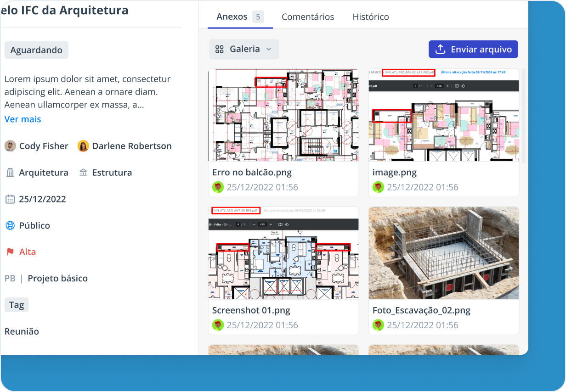Click the Estrutura building icon
The width and height of the screenshot is (566, 392).
83,173
